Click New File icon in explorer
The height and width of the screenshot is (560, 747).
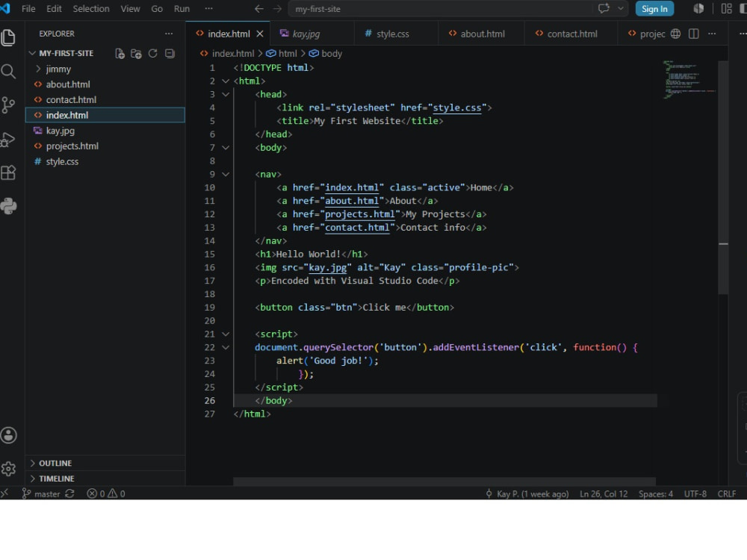tap(120, 53)
